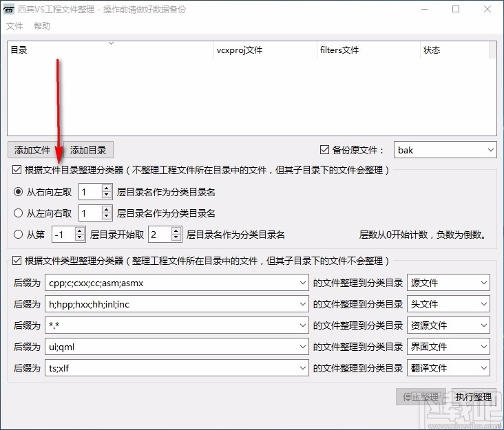Click the 添加目录 button

tap(88, 150)
